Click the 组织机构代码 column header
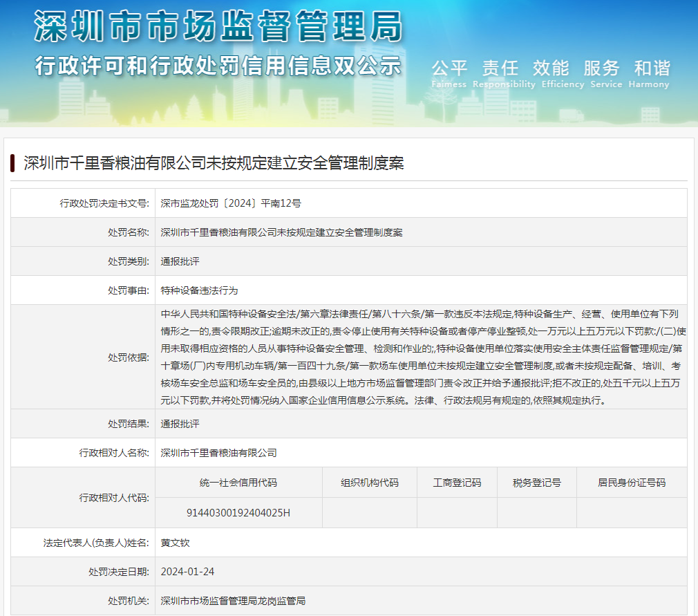 [x=370, y=483]
